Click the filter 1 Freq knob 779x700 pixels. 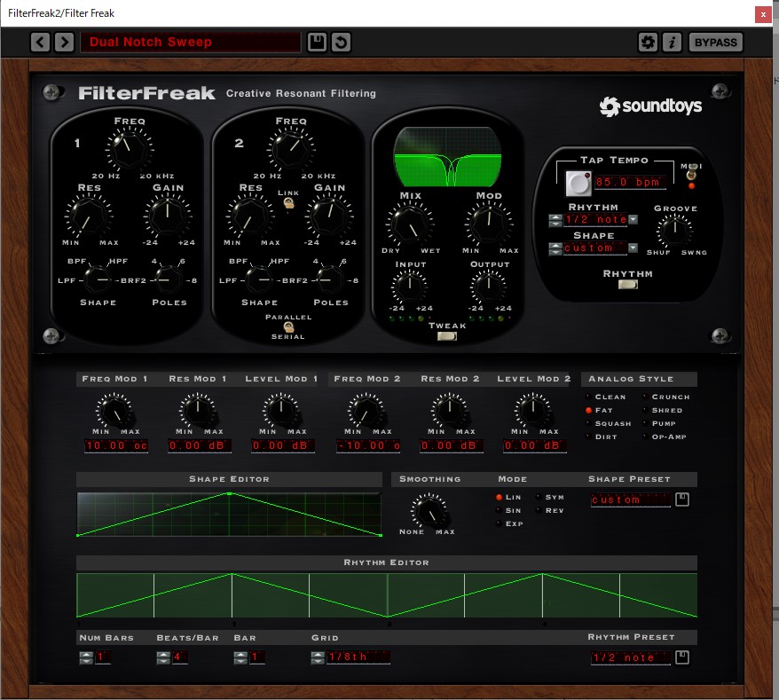click(x=129, y=148)
